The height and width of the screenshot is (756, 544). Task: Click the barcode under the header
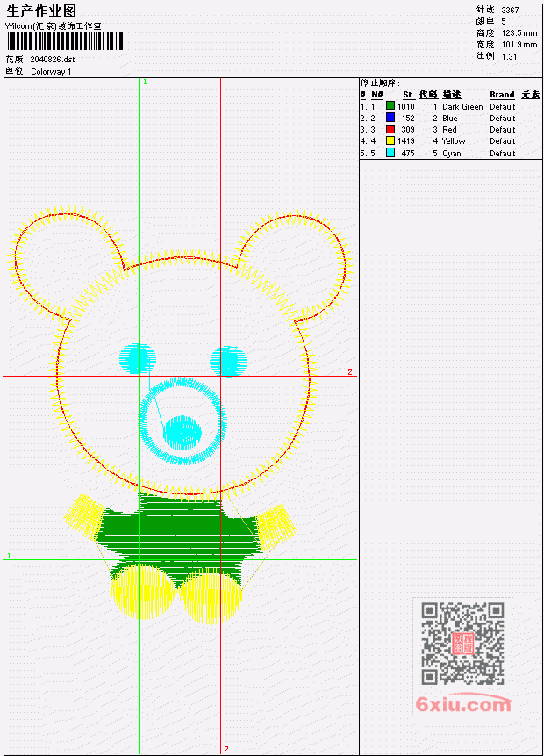[x=65, y=41]
